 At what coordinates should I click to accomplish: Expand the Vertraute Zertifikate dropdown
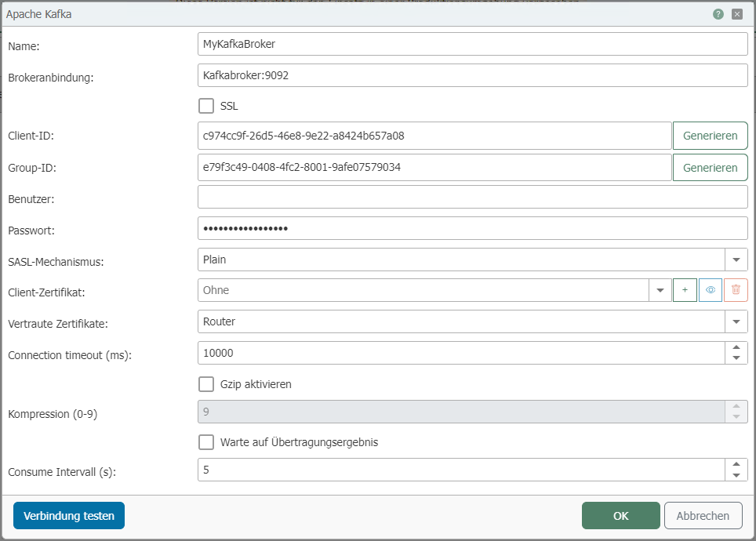click(x=736, y=321)
